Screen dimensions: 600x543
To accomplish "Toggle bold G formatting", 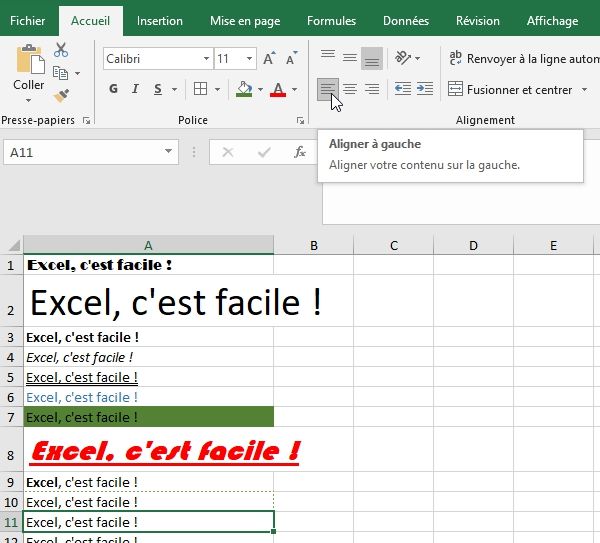I will coord(113,89).
